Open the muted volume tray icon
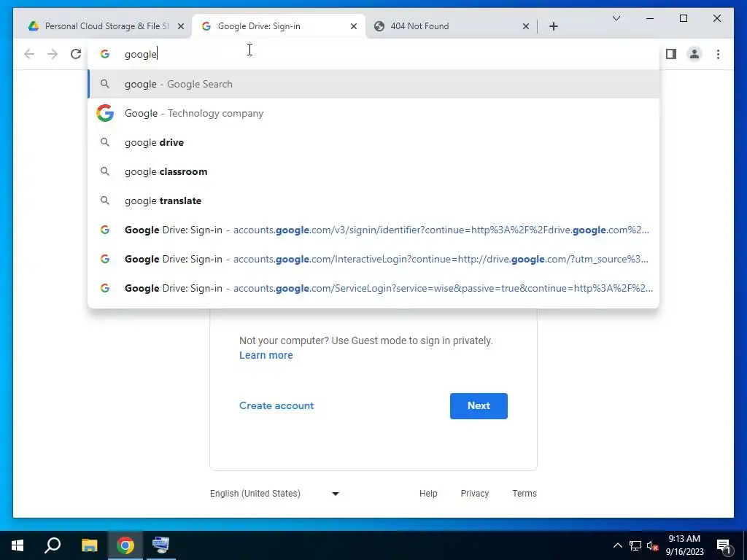The height and width of the screenshot is (560, 747). 652,545
